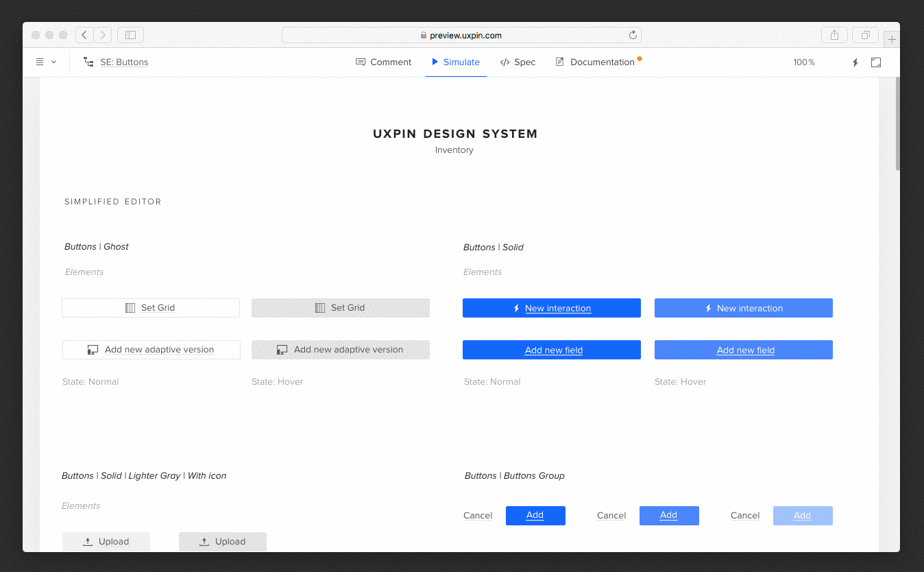Viewport: 924px width, 572px height.
Task: Click normal Add new adaptive version button
Action: 151,350
